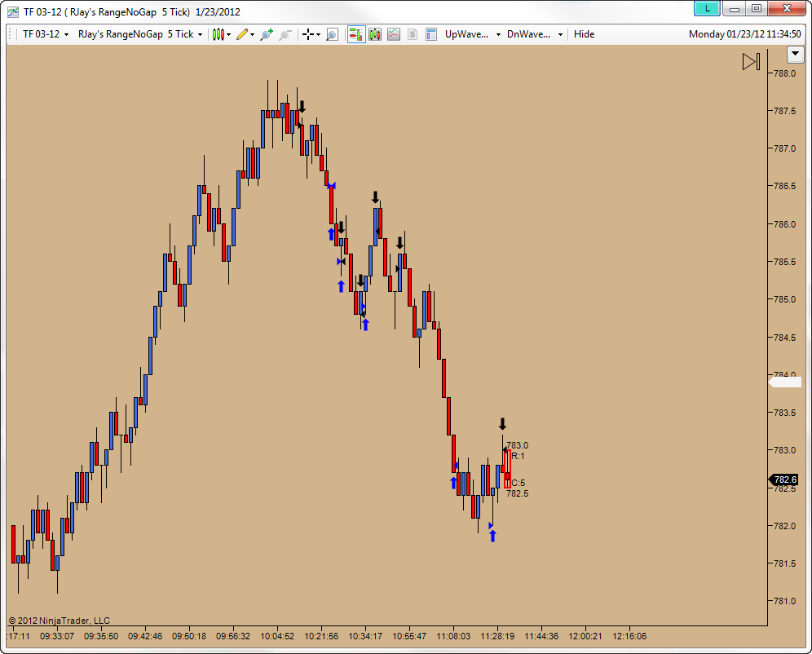Minimize the chart window

click(x=735, y=8)
